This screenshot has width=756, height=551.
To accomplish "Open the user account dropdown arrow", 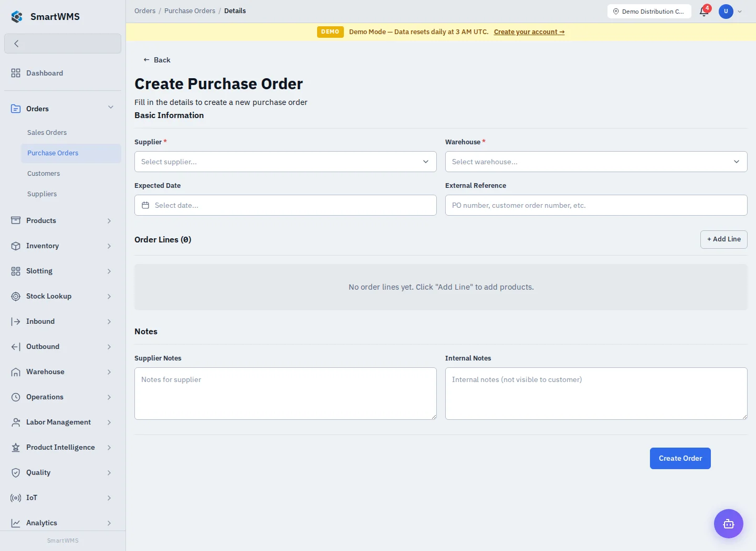I will coord(740,12).
